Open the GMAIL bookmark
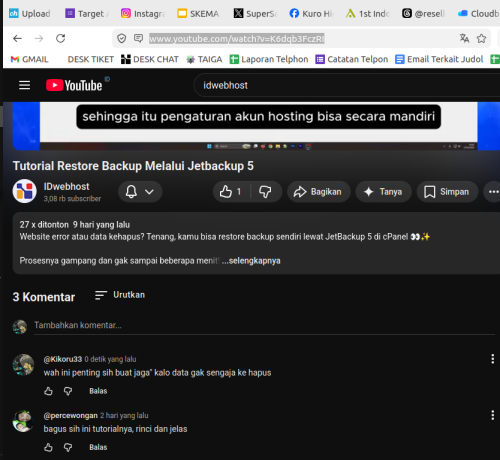 tap(29, 59)
